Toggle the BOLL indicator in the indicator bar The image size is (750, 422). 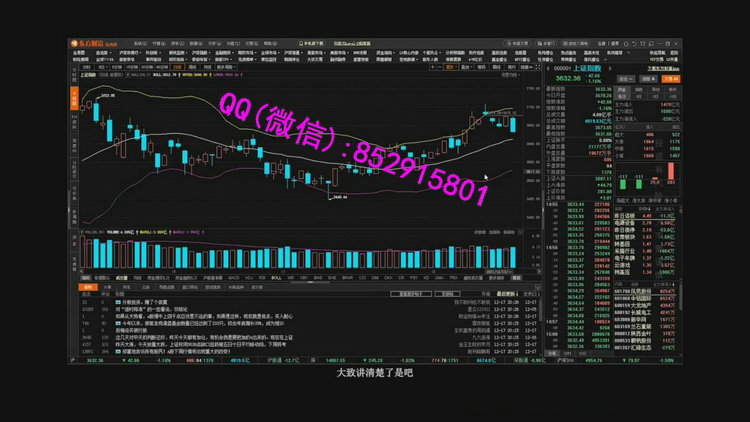tap(276, 277)
